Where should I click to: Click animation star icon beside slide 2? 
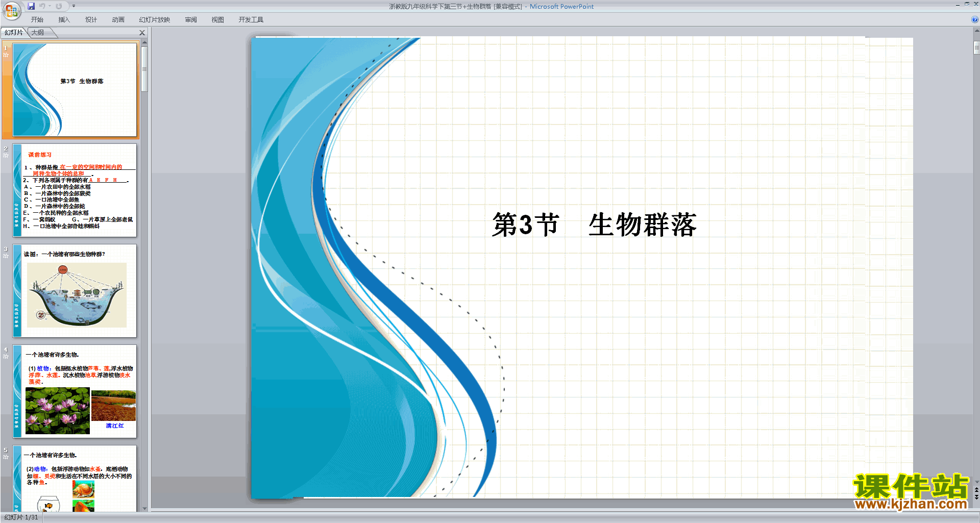[6, 156]
